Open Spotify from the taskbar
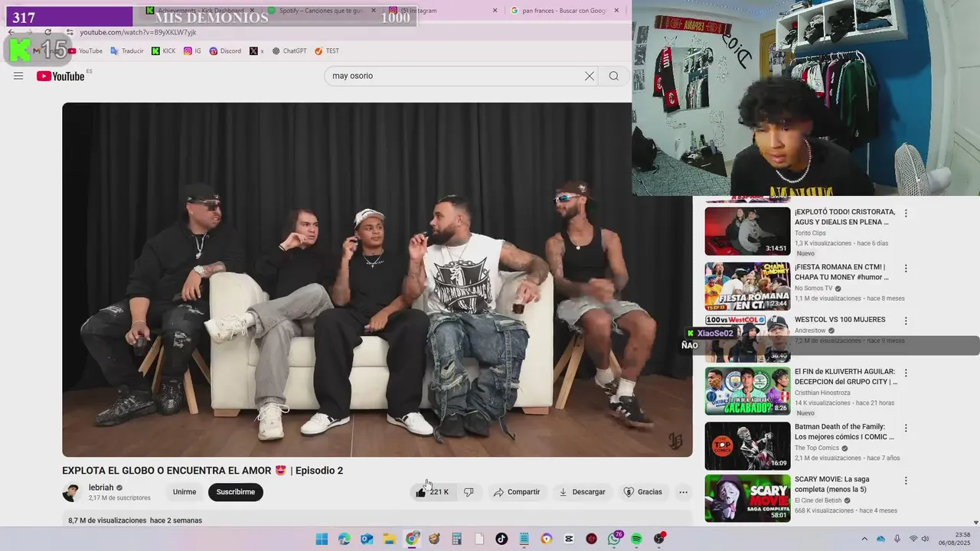The width and height of the screenshot is (980, 551). 636,539
